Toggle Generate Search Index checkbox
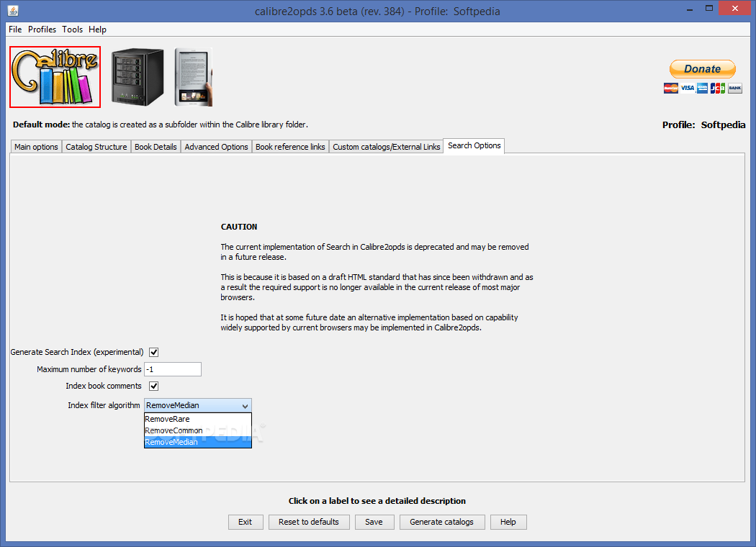Image resolution: width=756 pixels, height=547 pixels. (154, 352)
